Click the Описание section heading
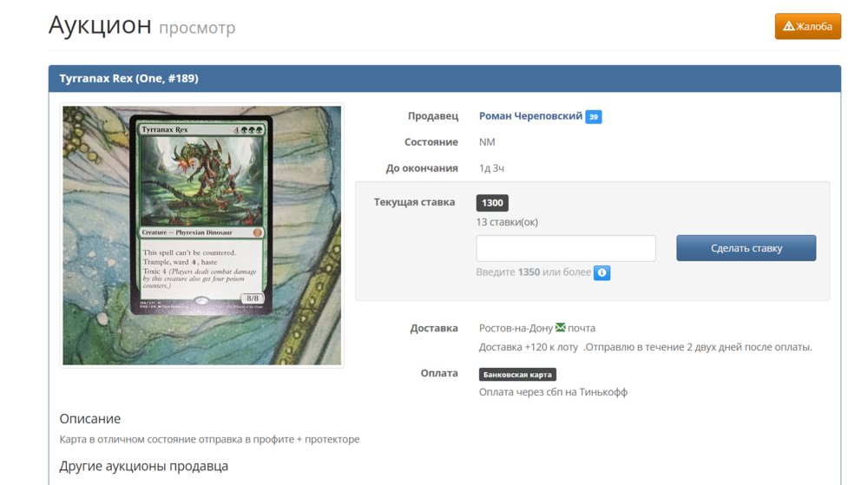 coord(90,419)
